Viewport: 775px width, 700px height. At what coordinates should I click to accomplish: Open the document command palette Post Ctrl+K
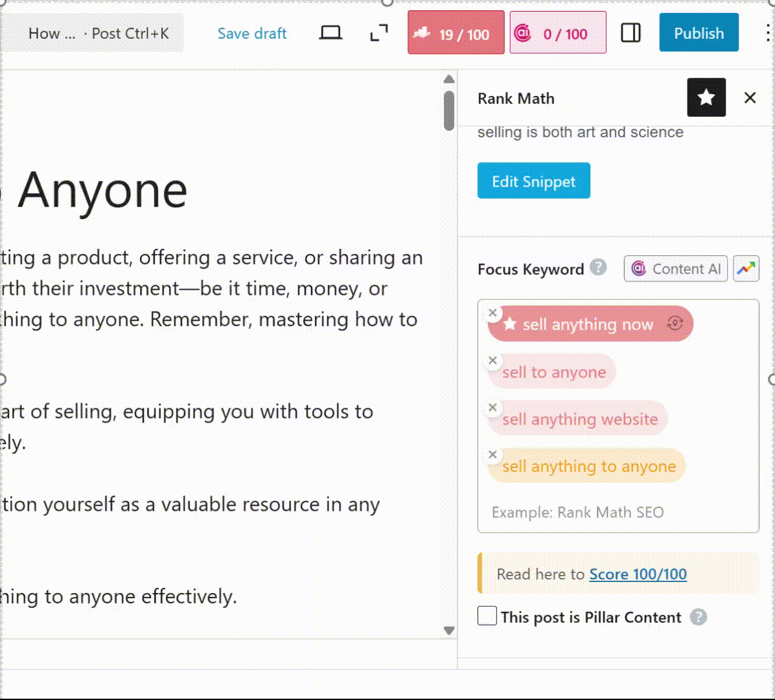[97, 33]
